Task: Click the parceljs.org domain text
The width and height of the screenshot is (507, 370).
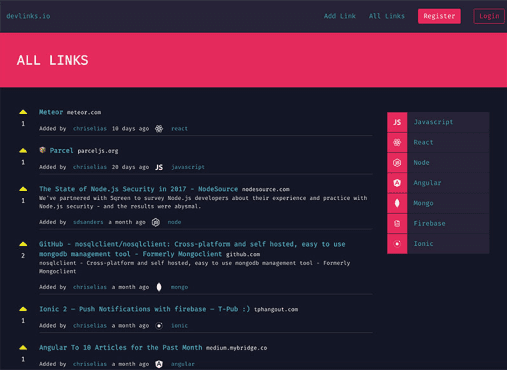Action: (x=98, y=151)
